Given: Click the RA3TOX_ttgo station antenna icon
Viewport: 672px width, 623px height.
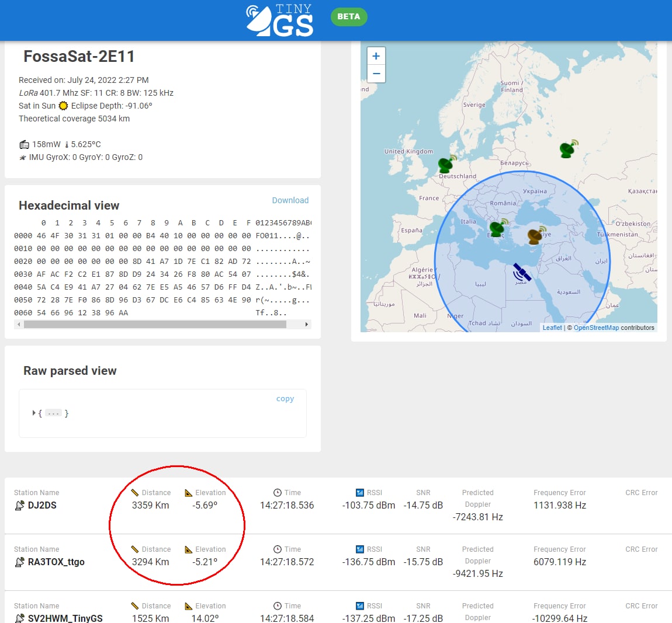Looking at the screenshot, I should 19,562.
